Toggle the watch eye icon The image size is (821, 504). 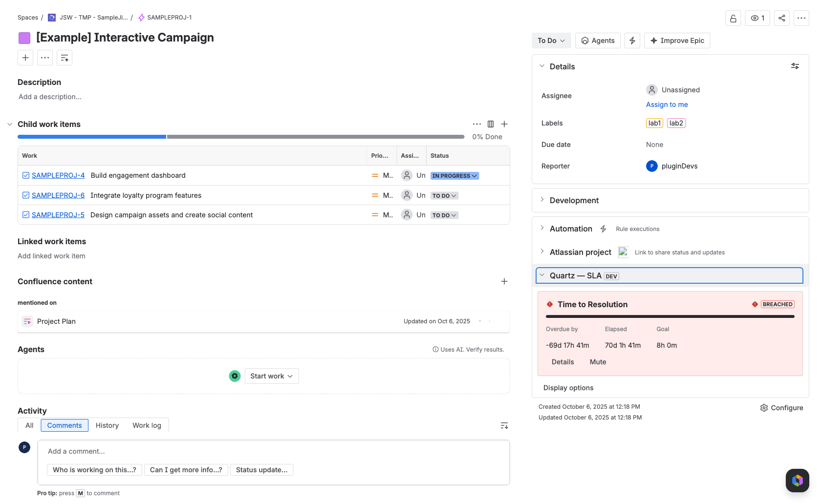(757, 18)
